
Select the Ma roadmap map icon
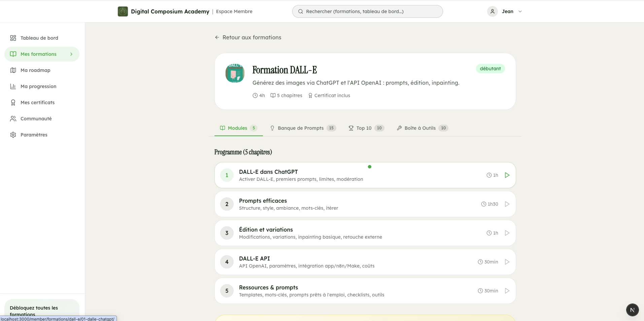tap(13, 70)
